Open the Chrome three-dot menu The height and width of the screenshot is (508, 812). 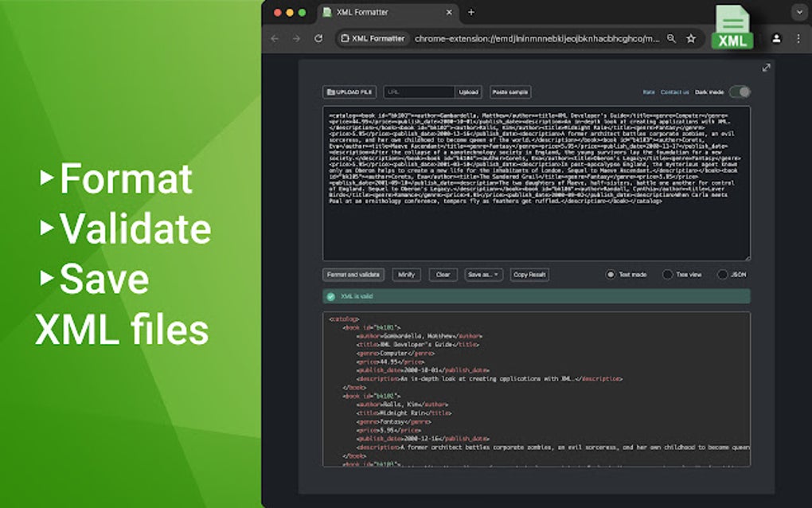click(x=798, y=37)
